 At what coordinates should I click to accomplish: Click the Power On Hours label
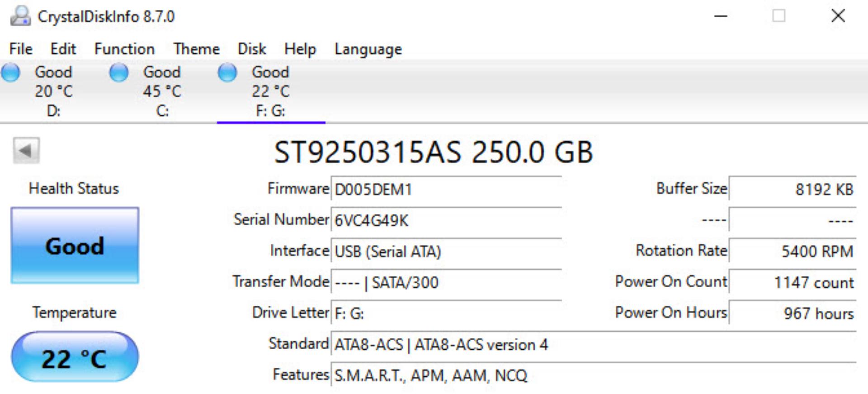click(671, 312)
